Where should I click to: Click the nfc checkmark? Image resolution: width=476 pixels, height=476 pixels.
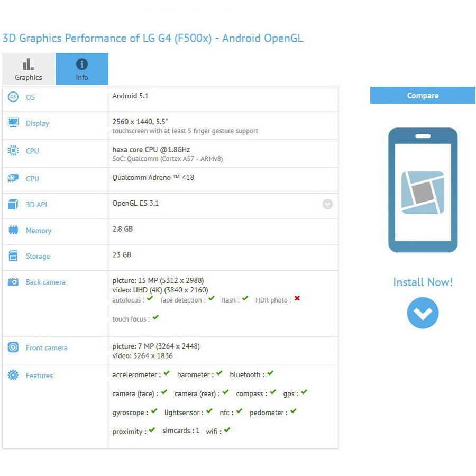point(240,411)
